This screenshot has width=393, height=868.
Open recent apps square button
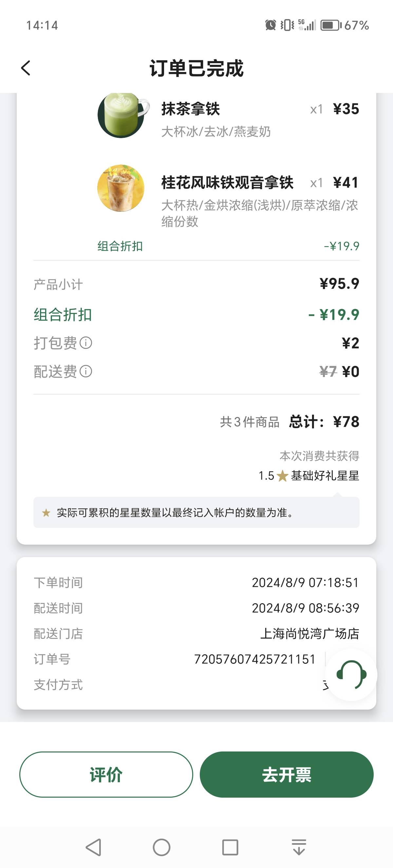(230, 847)
